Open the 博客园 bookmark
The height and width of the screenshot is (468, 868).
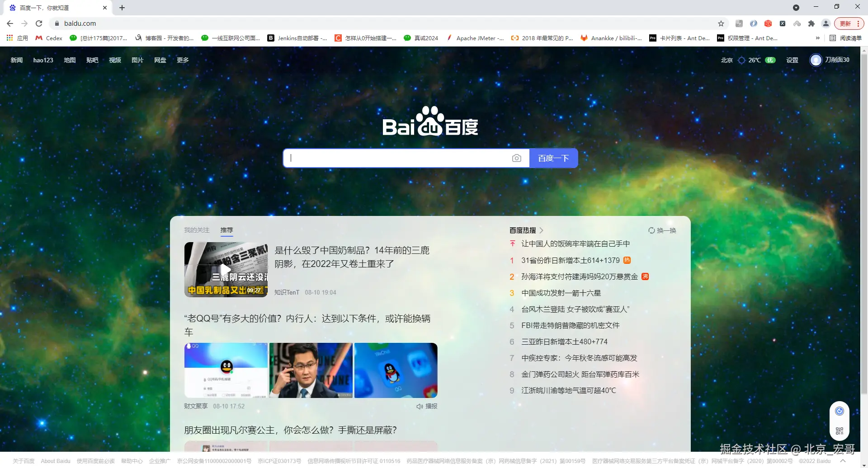[165, 38]
